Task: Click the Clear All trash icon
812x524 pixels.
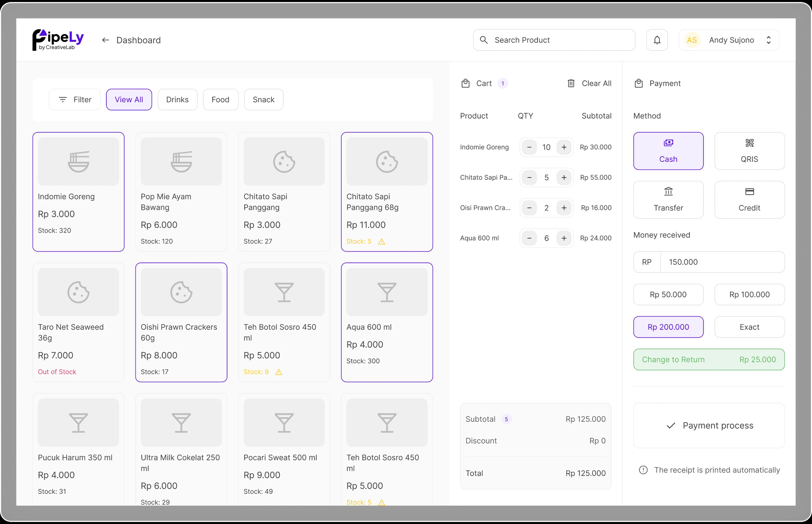Action: (571, 83)
